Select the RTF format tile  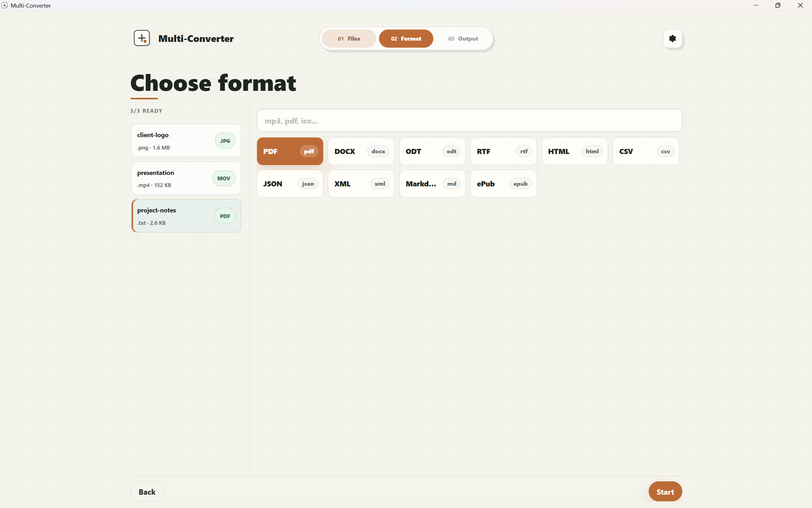click(503, 151)
